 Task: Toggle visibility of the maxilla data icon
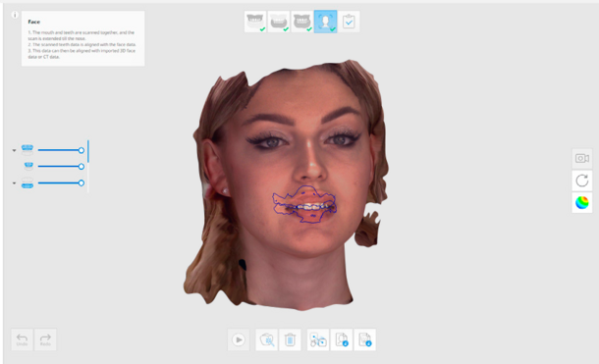[27, 150]
